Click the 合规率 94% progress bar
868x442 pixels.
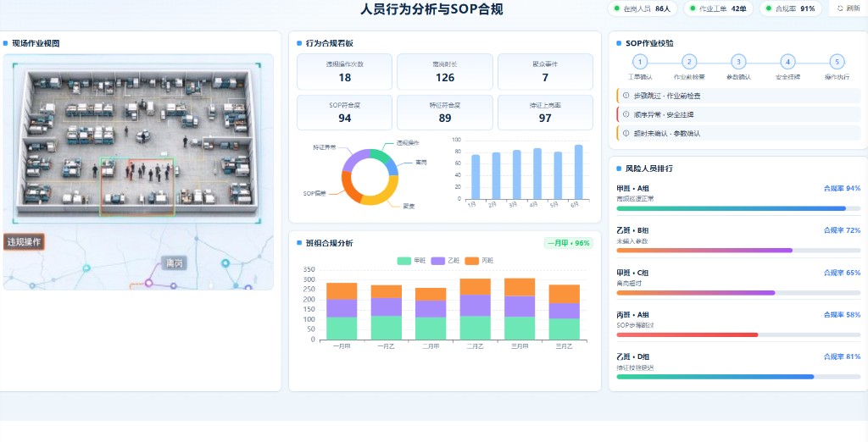(738, 208)
